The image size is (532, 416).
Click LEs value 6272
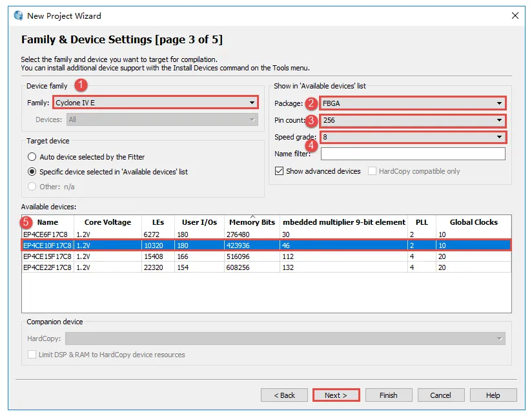151,234
